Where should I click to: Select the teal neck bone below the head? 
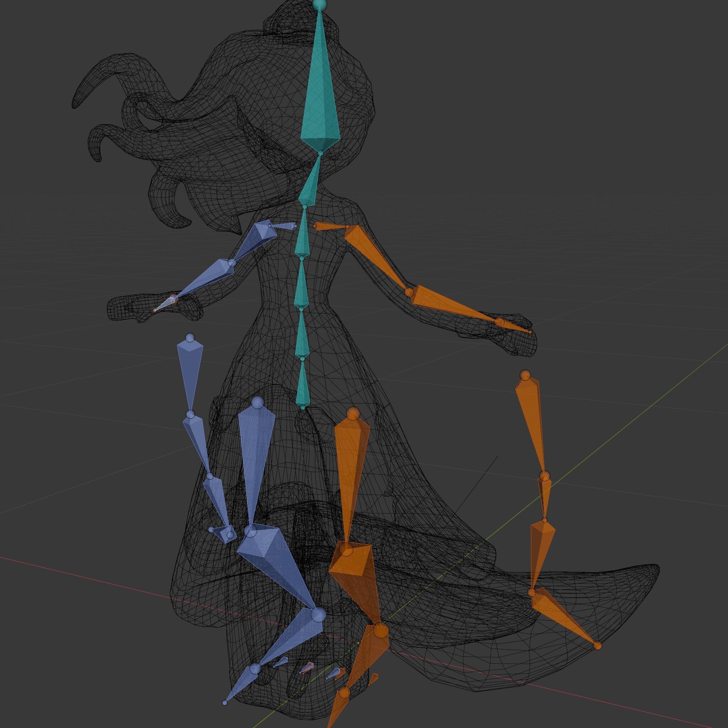pos(310,184)
